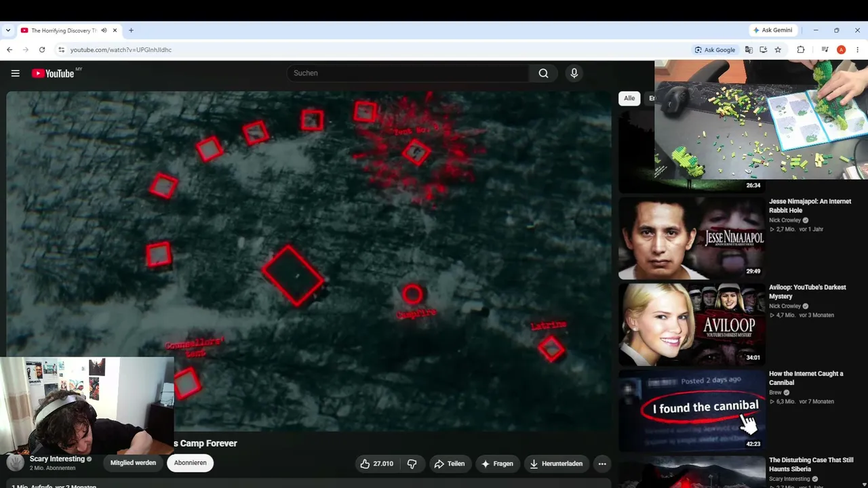Open Jesse Nimajapol: An Internet Rabbit Hole title
868x488 pixels.
point(810,205)
